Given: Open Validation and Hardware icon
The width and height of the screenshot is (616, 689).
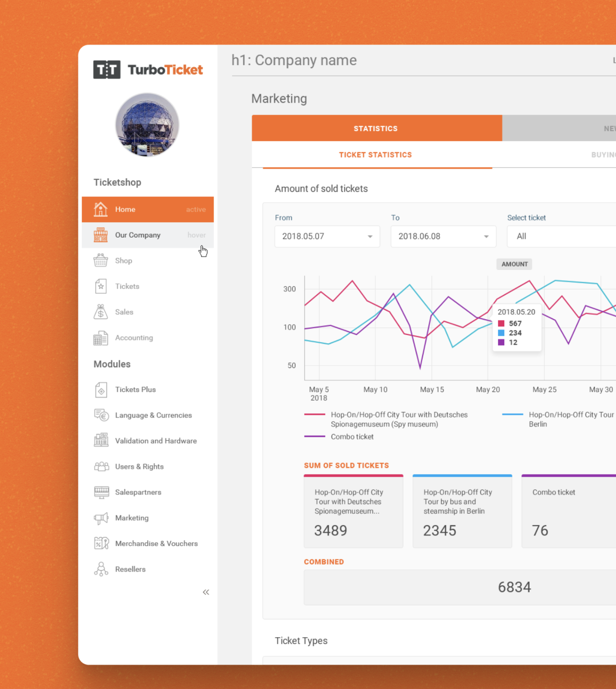Looking at the screenshot, I should tap(101, 440).
